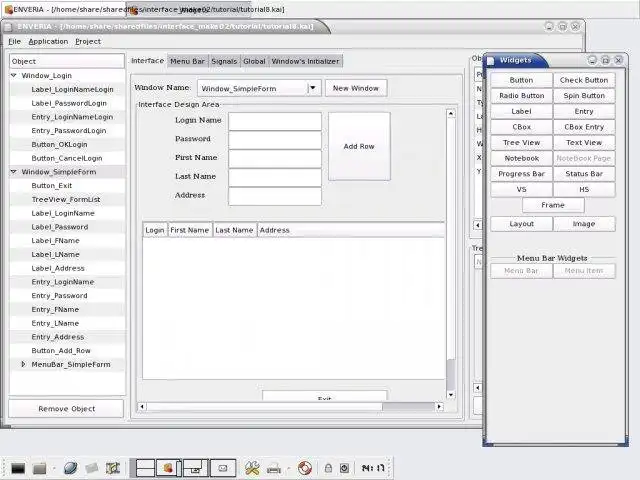The height and width of the screenshot is (480, 640).
Task: Select Button_Add_Row in the object tree
Action: (61, 351)
